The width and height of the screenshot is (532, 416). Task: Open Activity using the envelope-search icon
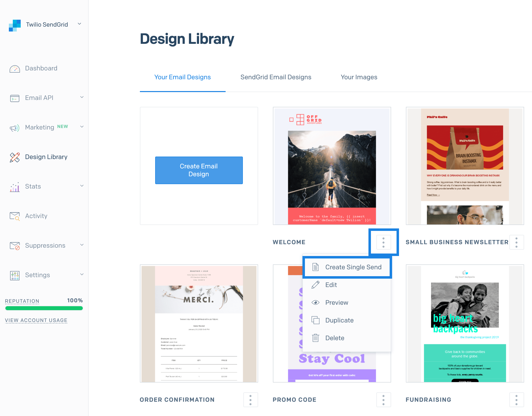coord(15,216)
